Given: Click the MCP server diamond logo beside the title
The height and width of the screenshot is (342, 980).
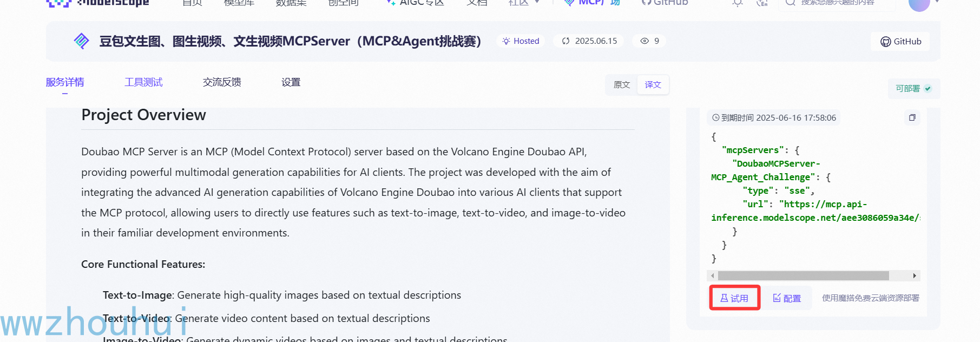Looking at the screenshot, I should [81, 41].
